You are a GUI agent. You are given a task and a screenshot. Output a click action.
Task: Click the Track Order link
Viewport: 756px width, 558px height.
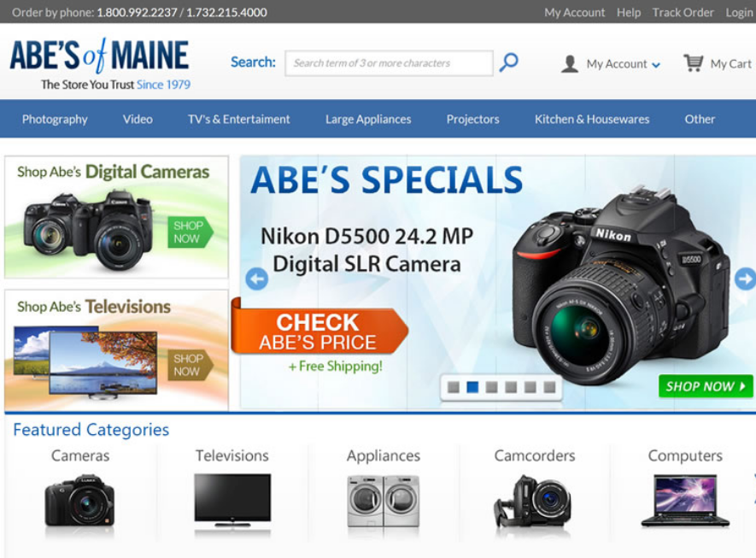pyautogui.click(x=683, y=13)
